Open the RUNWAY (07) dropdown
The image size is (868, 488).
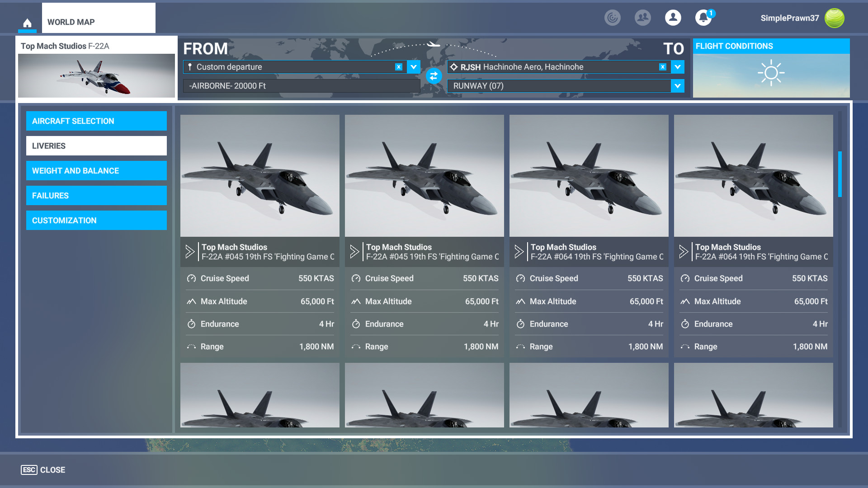pos(677,86)
